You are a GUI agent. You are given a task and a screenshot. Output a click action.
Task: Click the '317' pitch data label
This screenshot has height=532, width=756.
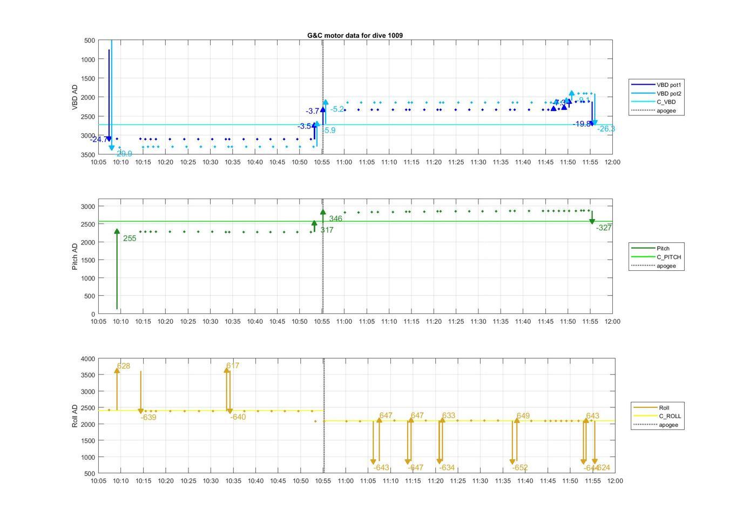[x=327, y=230]
